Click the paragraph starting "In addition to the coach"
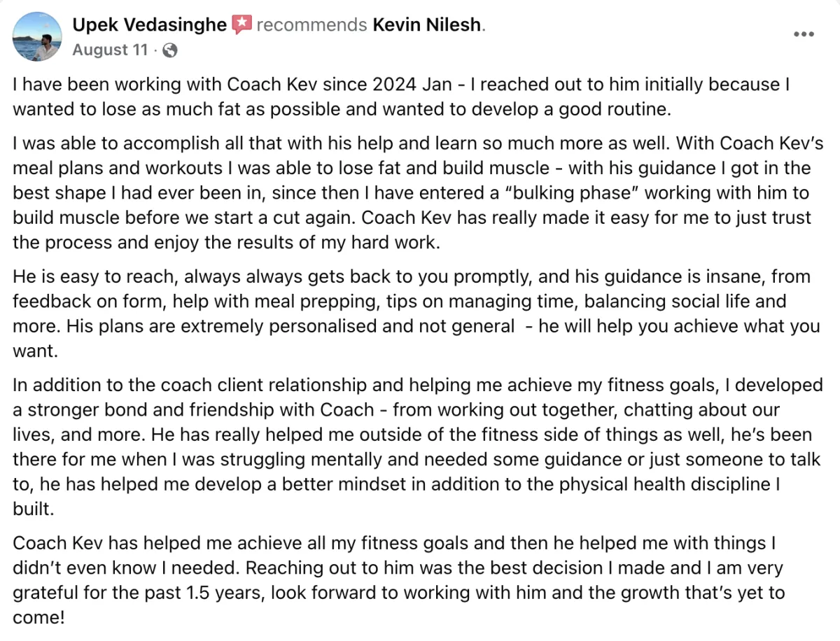 click(418, 446)
